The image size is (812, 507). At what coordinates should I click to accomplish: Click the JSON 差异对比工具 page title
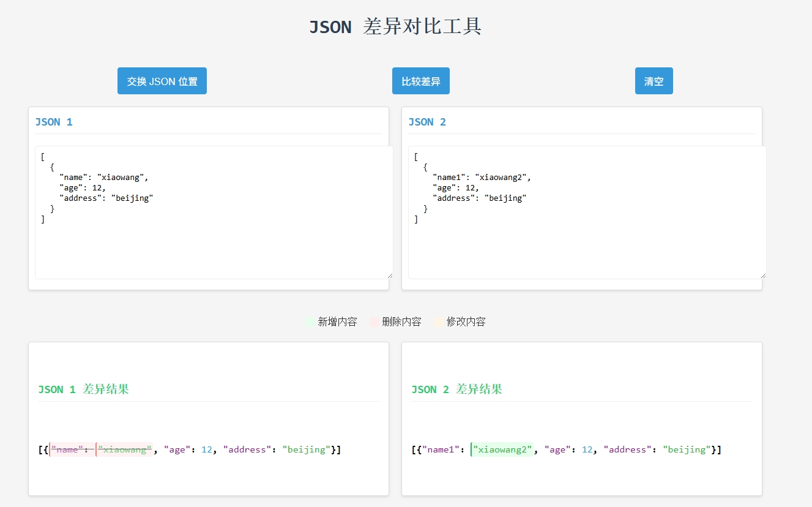pos(395,27)
